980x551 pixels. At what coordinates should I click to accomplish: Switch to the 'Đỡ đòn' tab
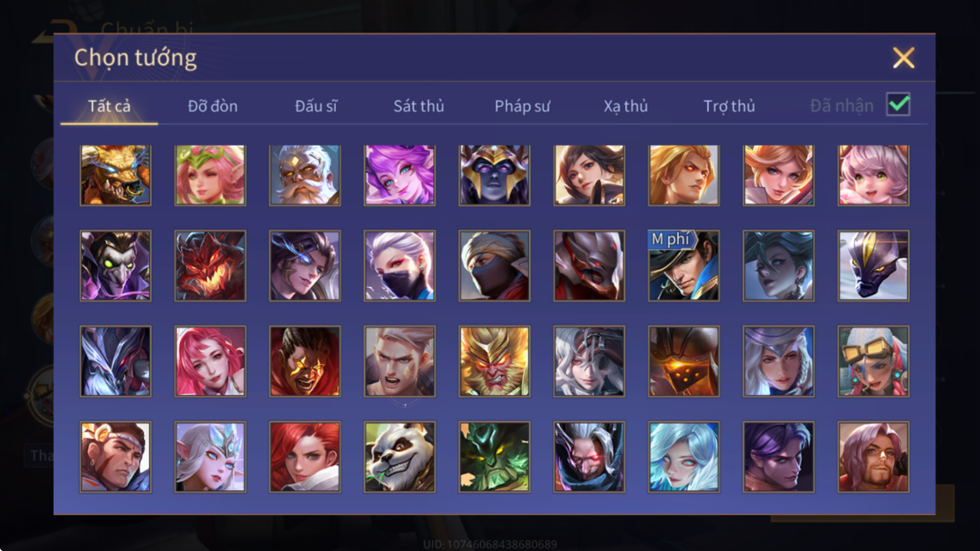(x=213, y=105)
